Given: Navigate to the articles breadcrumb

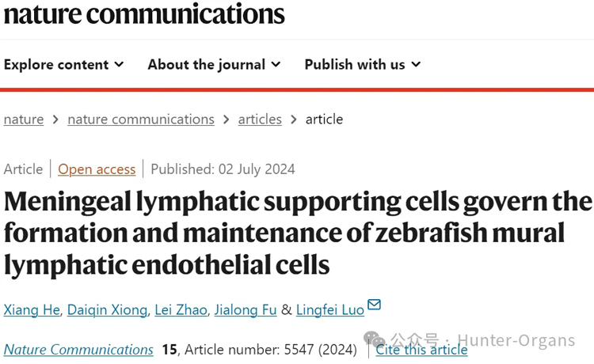Looking at the screenshot, I should [x=260, y=119].
